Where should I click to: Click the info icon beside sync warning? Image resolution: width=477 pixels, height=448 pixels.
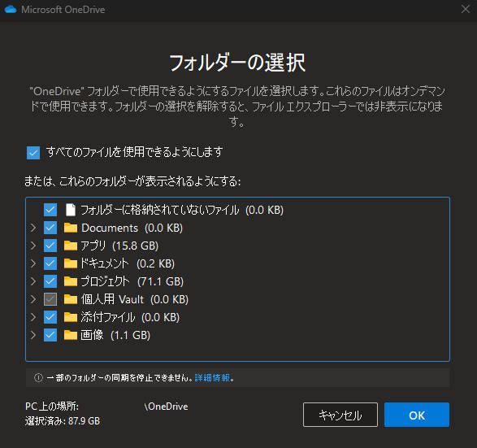coord(39,378)
